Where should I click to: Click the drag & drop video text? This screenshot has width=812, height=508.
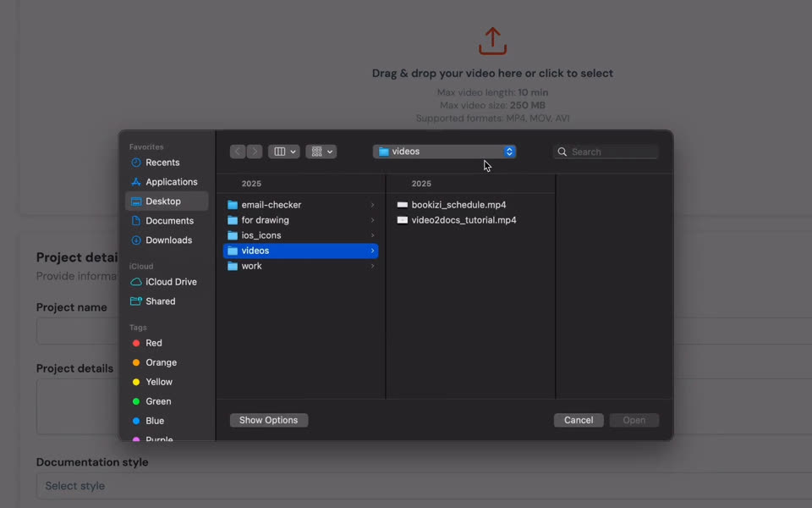(x=492, y=73)
